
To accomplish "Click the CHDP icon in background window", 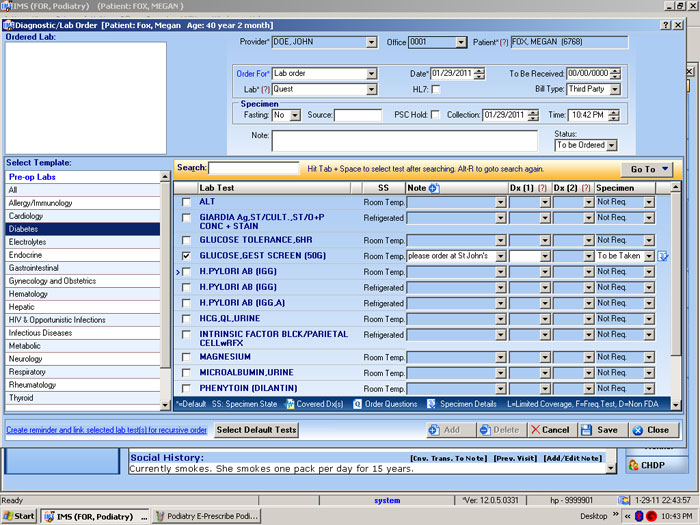I will tap(633, 465).
